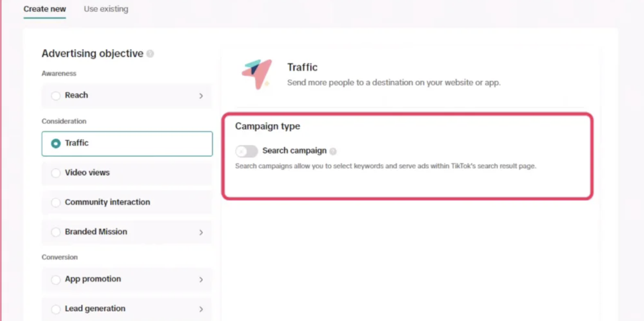Expand the Branded Mission chevron
The image size is (644, 321).
[x=201, y=232]
